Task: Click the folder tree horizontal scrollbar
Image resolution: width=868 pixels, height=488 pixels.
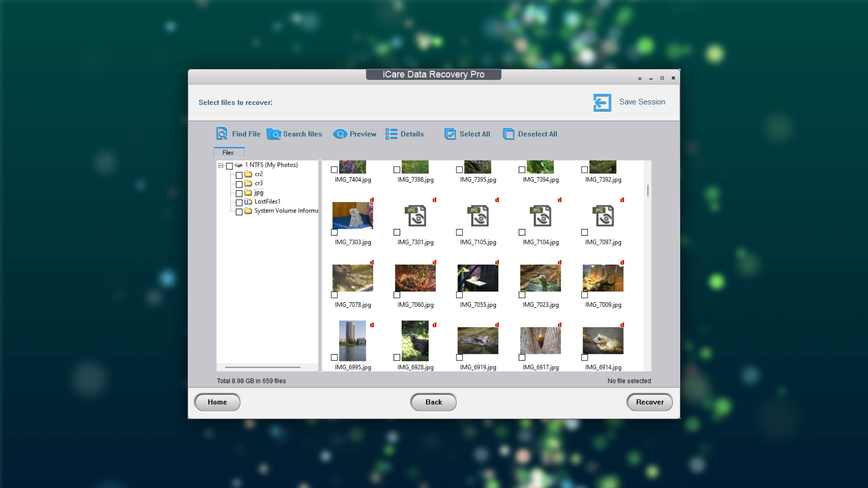Action: pos(263,367)
